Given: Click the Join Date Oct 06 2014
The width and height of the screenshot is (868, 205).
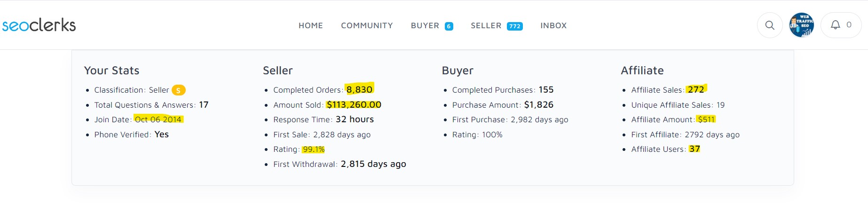Looking at the screenshot, I should coord(158,119).
